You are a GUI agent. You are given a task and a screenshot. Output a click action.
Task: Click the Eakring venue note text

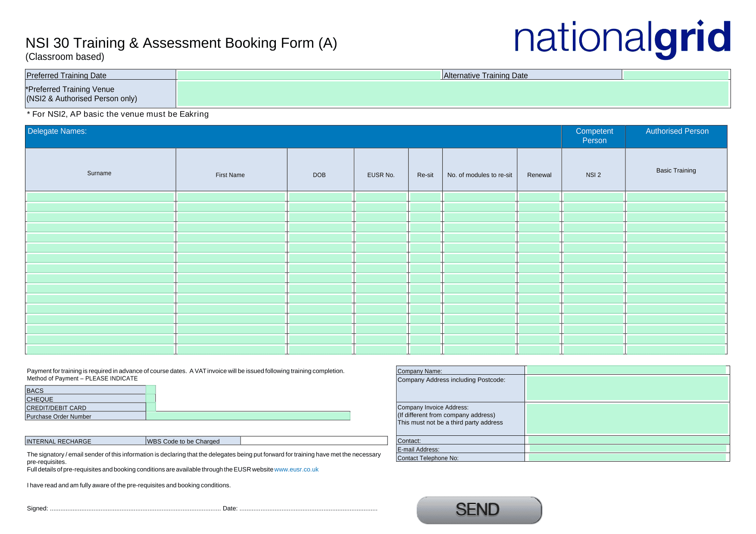(x=118, y=114)
